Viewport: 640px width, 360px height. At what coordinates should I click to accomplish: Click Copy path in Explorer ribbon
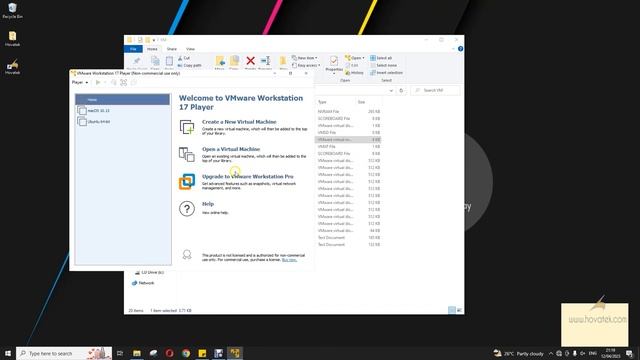click(190, 65)
